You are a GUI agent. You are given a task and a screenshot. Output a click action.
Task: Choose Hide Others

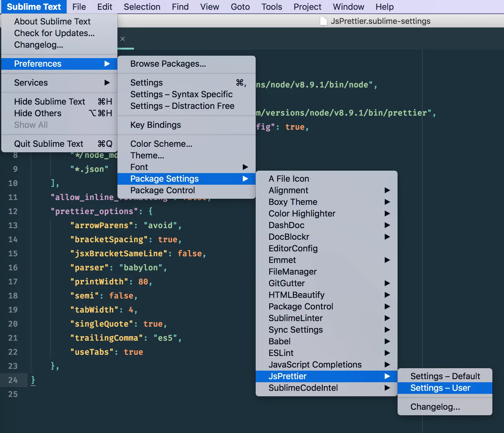59,113
